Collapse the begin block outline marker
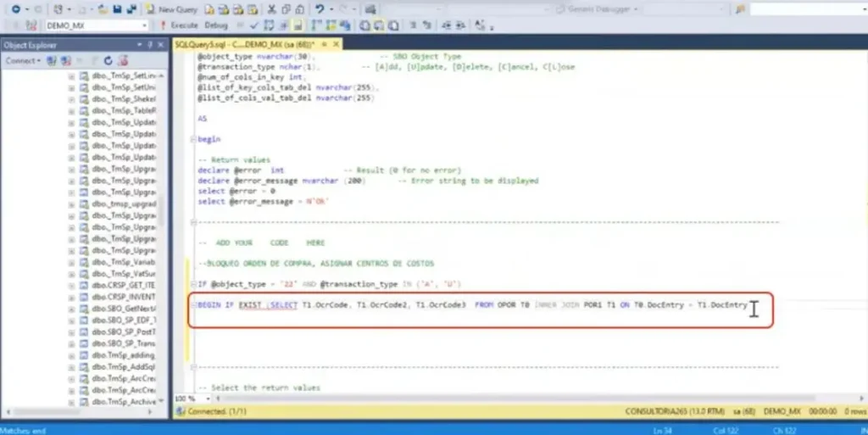868x435 pixels. point(193,139)
